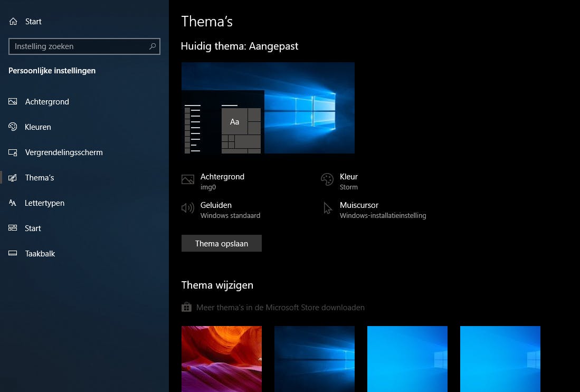Click the Kleuren palette icon in the sidebar

13,127
